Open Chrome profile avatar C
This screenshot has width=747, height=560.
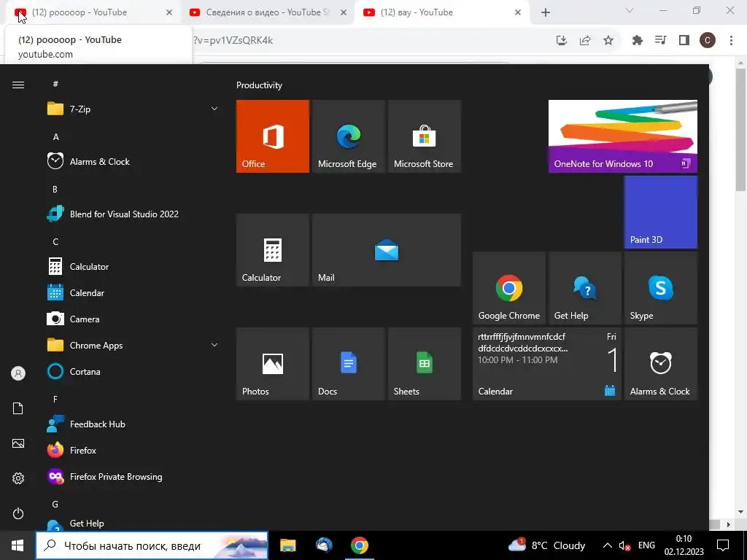(708, 41)
